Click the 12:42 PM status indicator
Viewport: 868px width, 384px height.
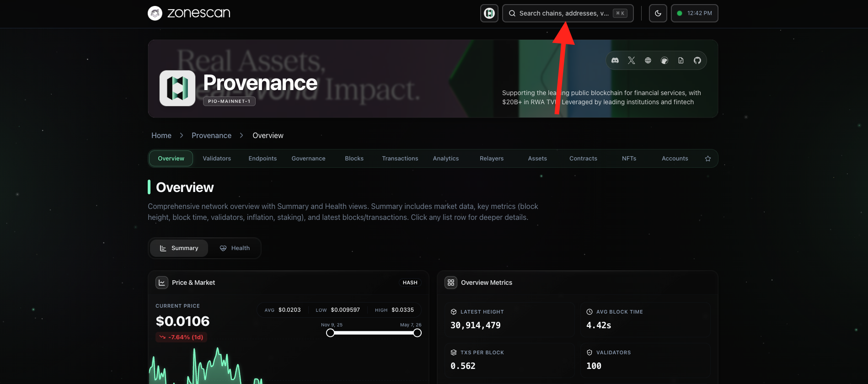[x=695, y=13]
